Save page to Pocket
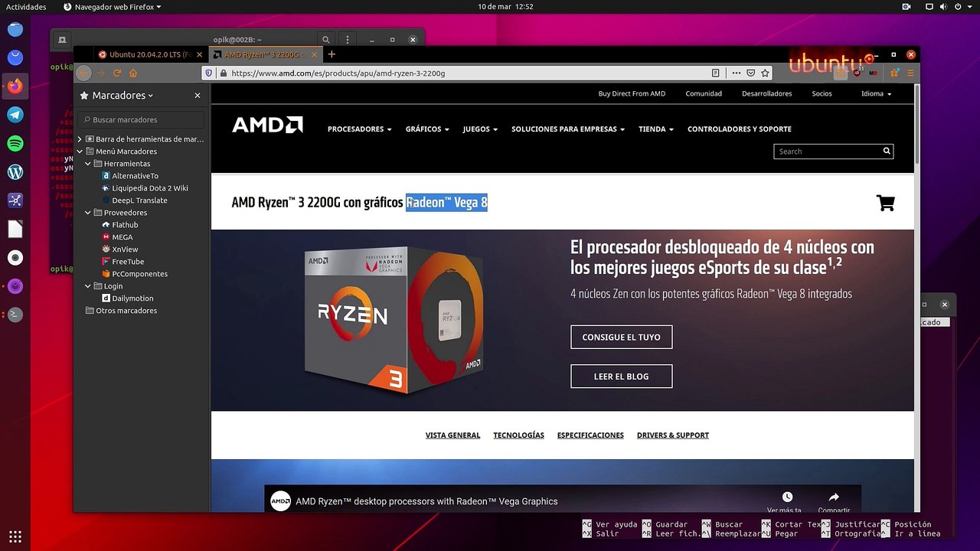This screenshot has width=980, height=551. [x=751, y=73]
